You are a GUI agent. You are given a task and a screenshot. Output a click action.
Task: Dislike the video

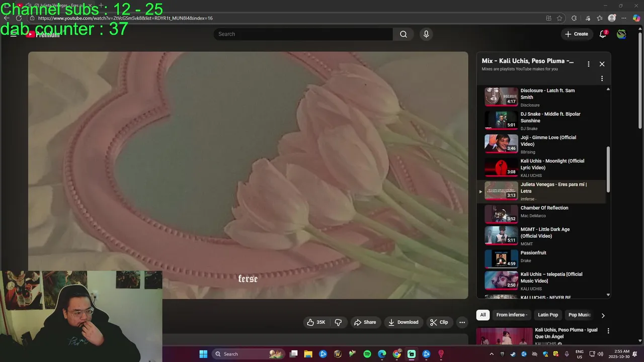[338, 322]
